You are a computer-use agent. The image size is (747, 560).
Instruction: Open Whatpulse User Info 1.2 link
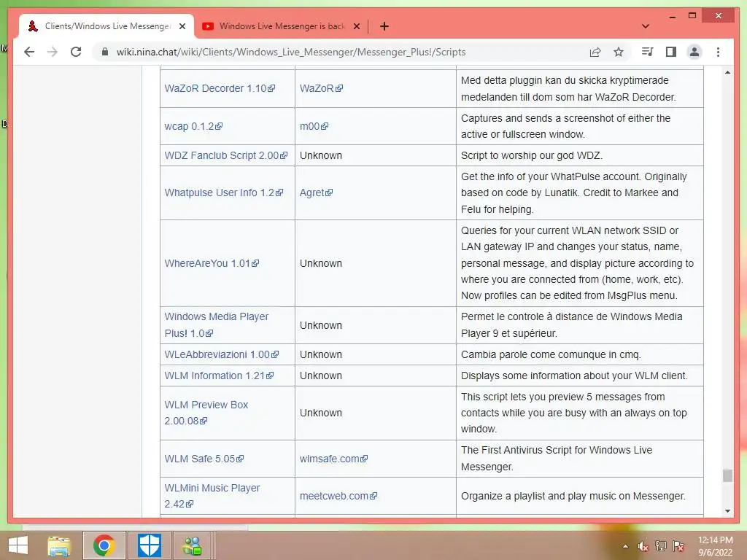pyautogui.click(x=224, y=192)
